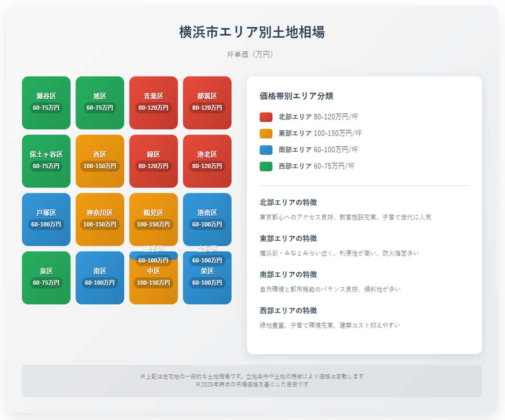Click the 西区 orange tile
This screenshot has height=420, width=505.
(100, 161)
